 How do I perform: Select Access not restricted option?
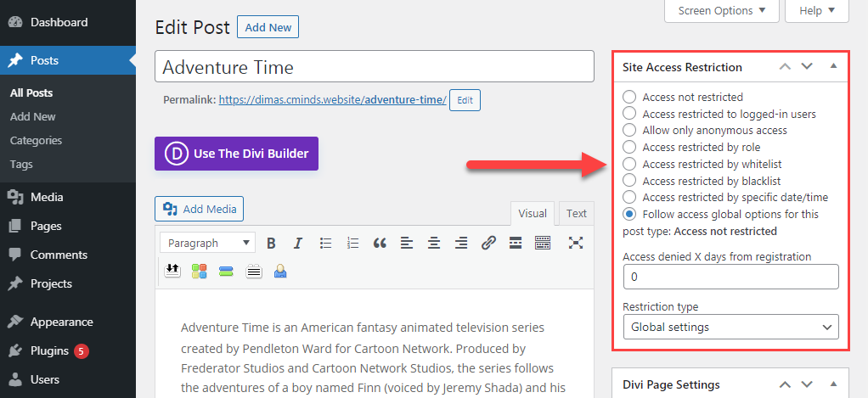628,98
